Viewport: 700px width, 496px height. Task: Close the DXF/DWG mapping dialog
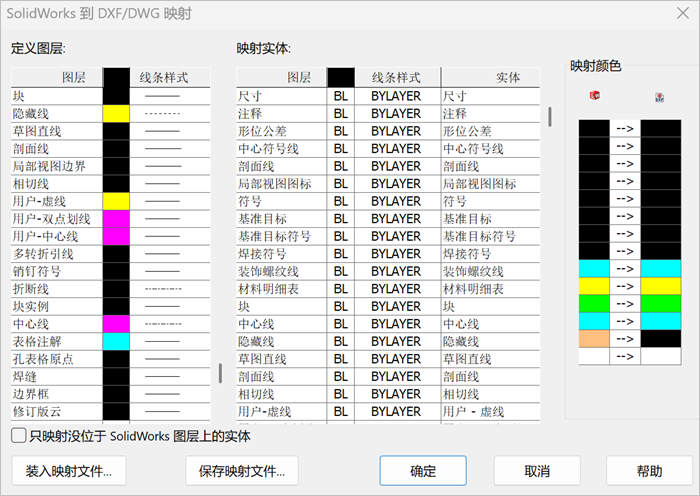tap(683, 13)
